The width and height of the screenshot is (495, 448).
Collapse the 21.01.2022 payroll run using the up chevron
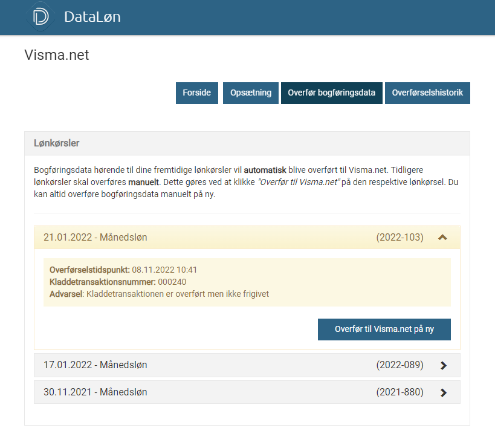[442, 238]
